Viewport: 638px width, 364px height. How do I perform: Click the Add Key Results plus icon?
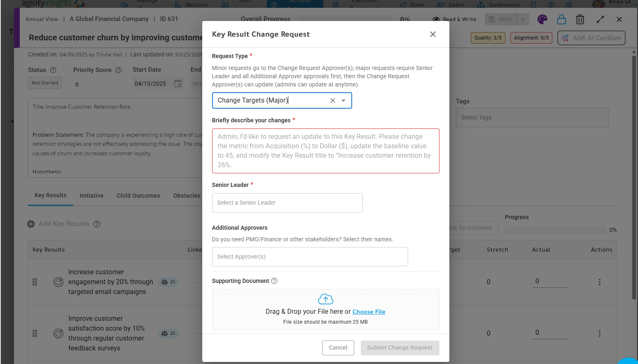[x=31, y=224]
